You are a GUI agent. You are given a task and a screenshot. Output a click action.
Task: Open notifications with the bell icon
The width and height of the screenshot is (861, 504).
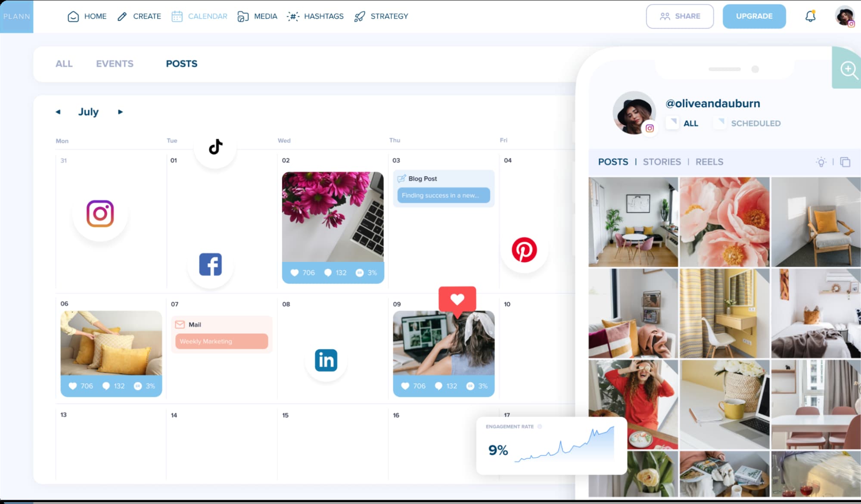[810, 16]
